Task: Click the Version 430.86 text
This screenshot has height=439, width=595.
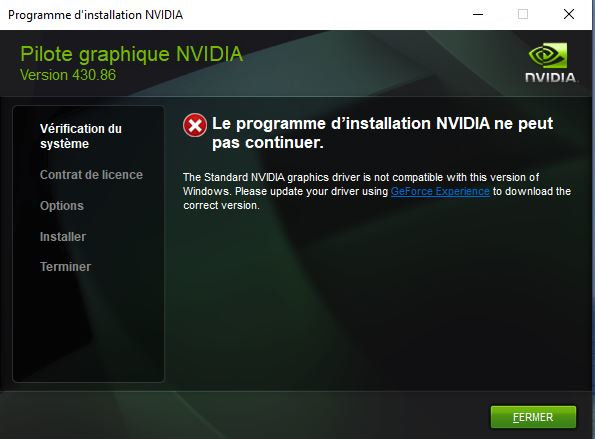Action: coord(68,75)
